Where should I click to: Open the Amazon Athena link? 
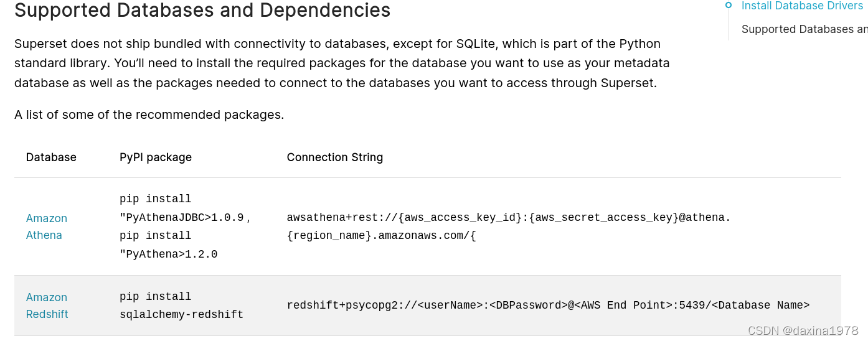tap(46, 227)
